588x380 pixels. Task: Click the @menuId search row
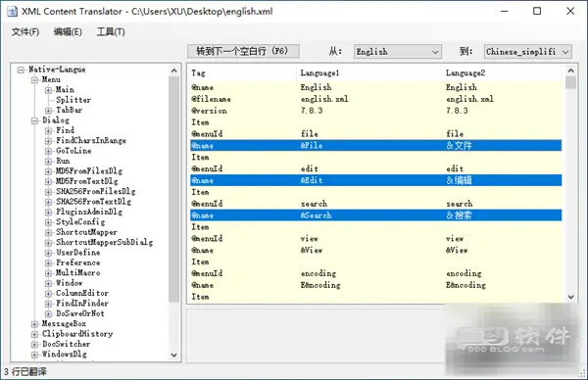375,204
